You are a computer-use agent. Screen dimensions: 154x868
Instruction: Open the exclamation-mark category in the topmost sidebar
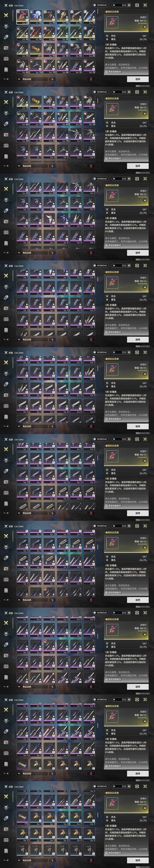[x=6, y=69]
